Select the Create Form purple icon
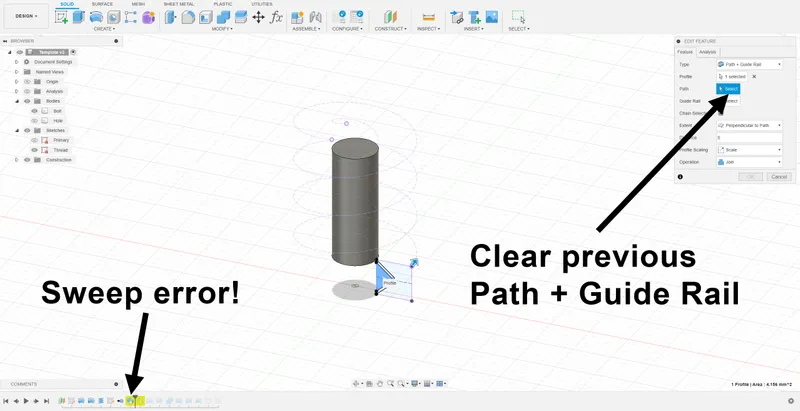Image resolution: width=800 pixels, height=411 pixels. 148,17
